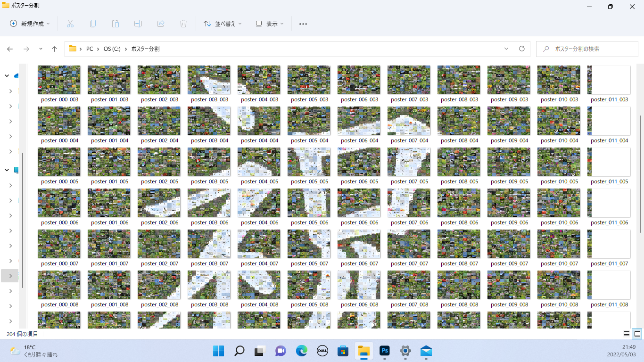Click file name poster_007_008
The image size is (644, 362).
410,304
